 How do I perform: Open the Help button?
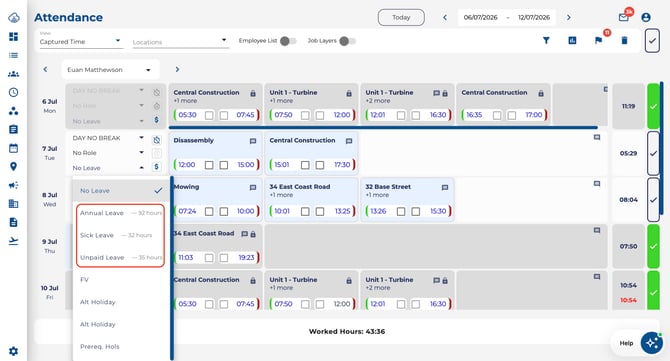(626, 343)
